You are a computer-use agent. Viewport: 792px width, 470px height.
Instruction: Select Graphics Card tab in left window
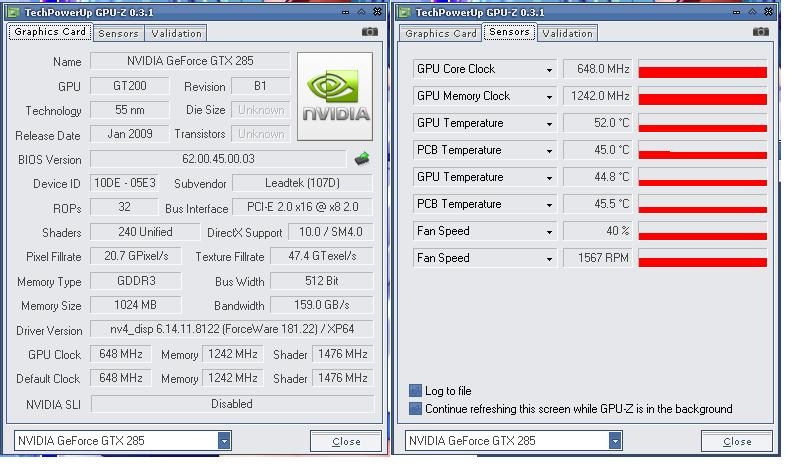[x=50, y=32]
